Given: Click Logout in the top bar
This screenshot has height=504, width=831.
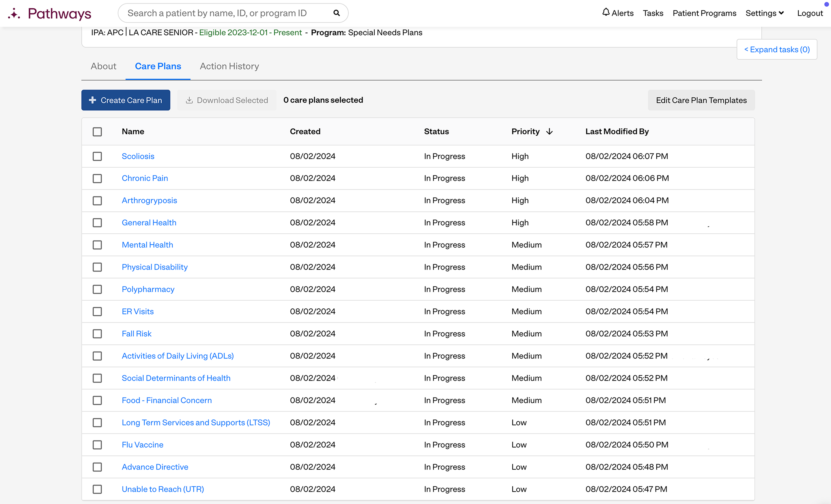Looking at the screenshot, I should coord(810,13).
